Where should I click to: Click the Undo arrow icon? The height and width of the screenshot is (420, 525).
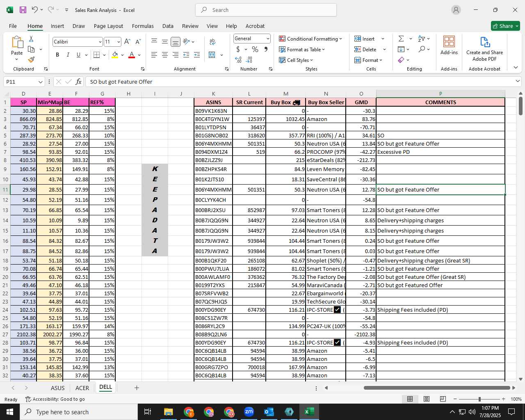[35, 10]
